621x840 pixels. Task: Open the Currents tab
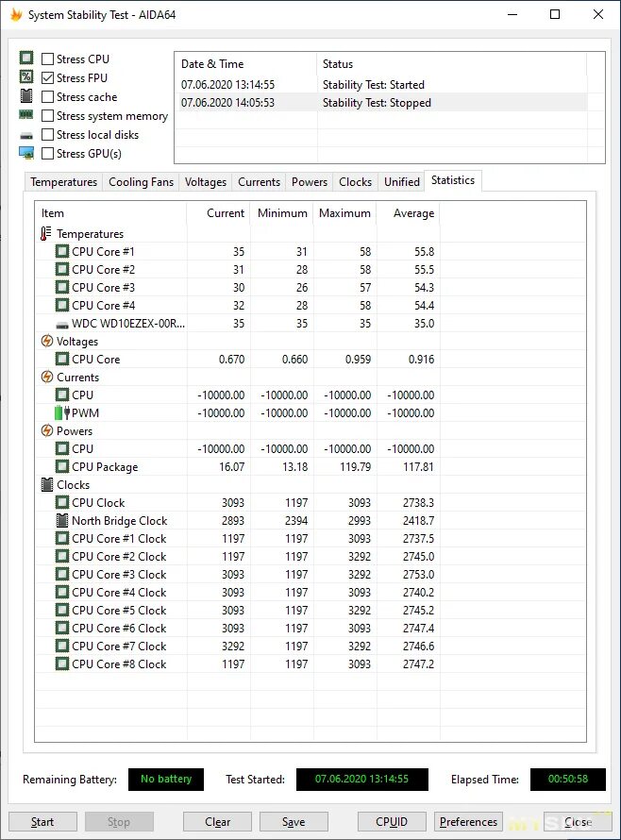click(259, 182)
